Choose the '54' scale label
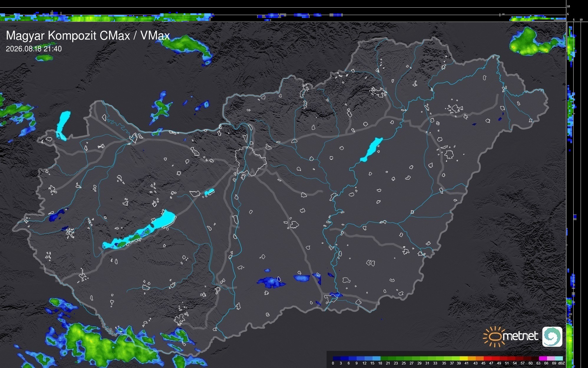 point(515,363)
